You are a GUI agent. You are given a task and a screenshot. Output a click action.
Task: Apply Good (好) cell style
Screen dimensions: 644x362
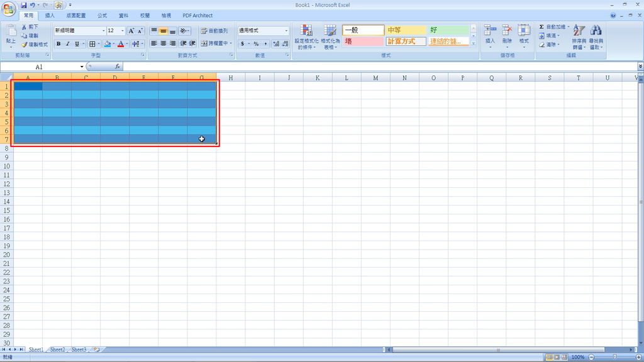click(x=448, y=30)
